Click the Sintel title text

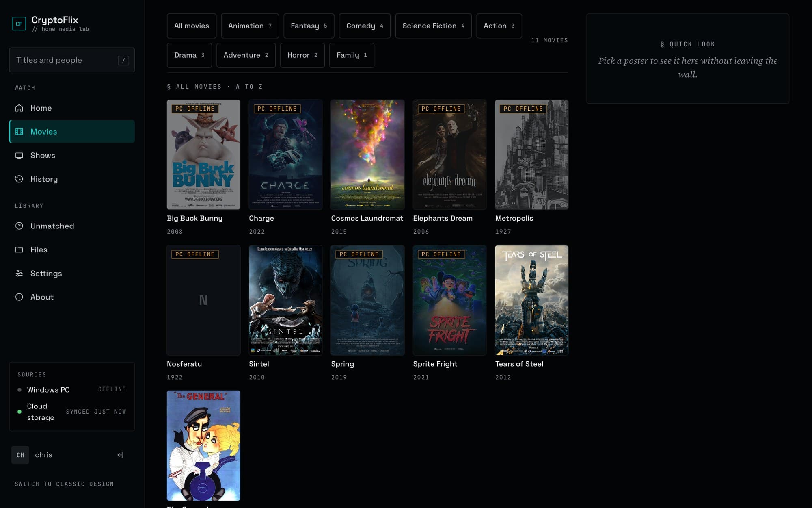[x=259, y=364]
